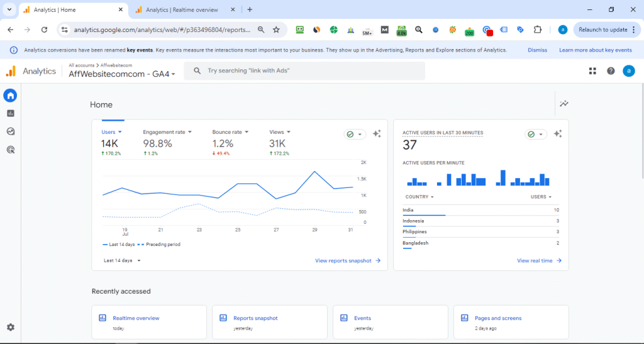Viewport: 644px width, 344px height.
Task: Open Reports in left sidebar
Action: click(10, 113)
